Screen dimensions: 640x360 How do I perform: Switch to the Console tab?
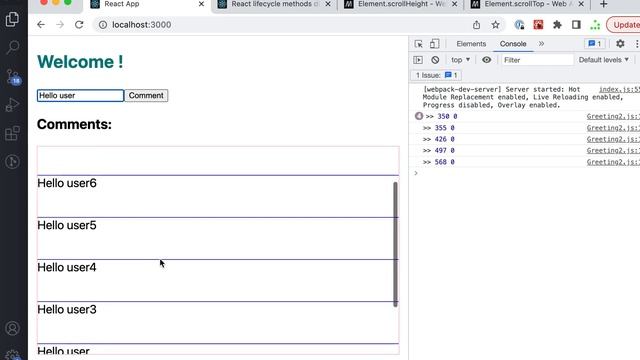pos(513,44)
